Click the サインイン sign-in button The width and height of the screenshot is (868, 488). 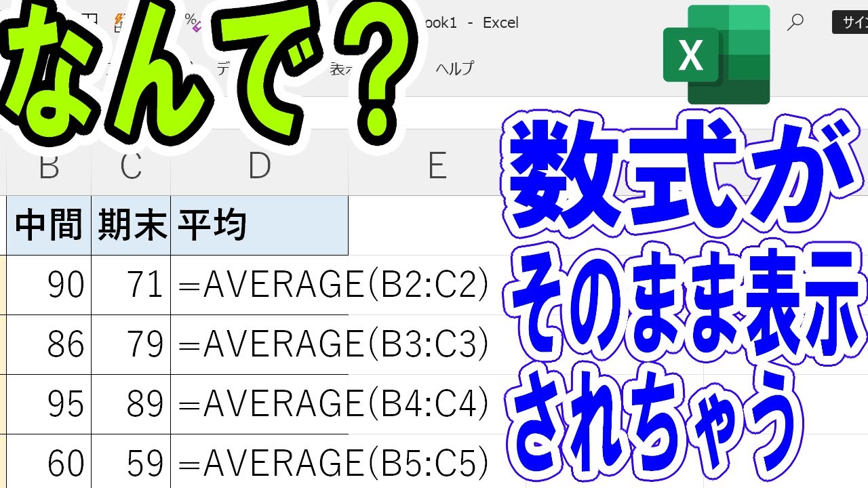(850, 22)
